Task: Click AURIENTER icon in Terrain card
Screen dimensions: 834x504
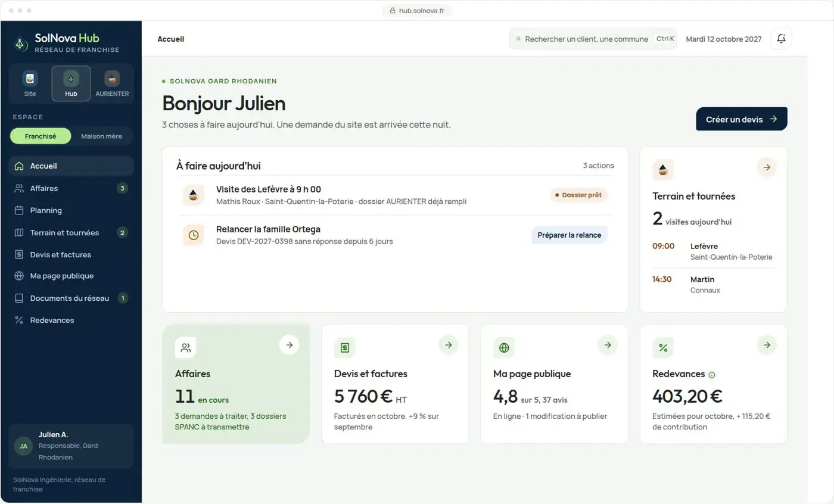Action: (663, 170)
